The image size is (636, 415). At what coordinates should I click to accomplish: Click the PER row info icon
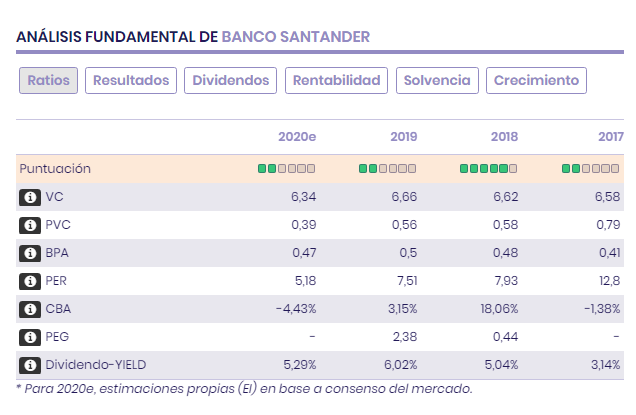click(x=29, y=281)
